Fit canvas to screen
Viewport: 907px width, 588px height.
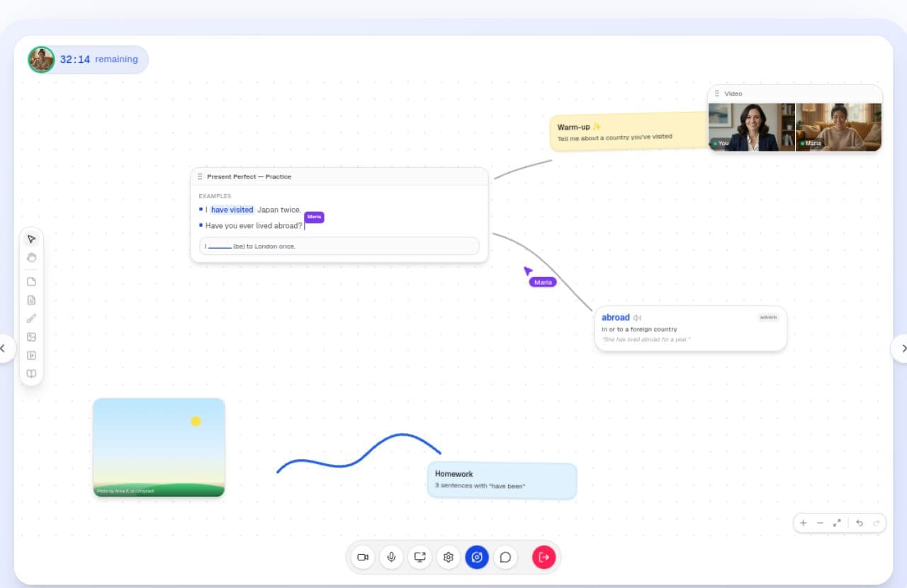[x=838, y=523]
